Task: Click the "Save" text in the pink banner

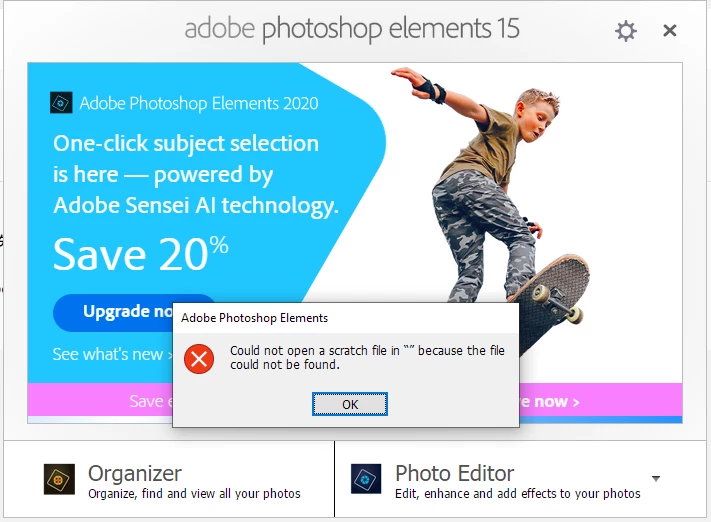Action: tap(146, 401)
